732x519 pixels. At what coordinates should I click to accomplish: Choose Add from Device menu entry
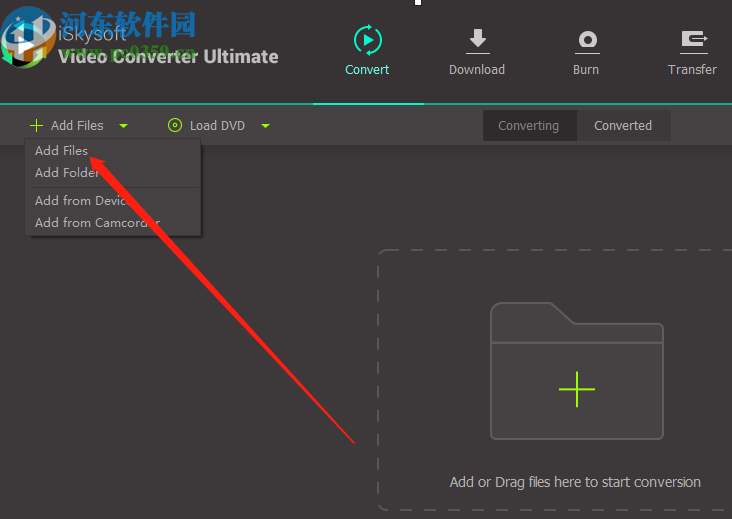pyautogui.click(x=113, y=201)
